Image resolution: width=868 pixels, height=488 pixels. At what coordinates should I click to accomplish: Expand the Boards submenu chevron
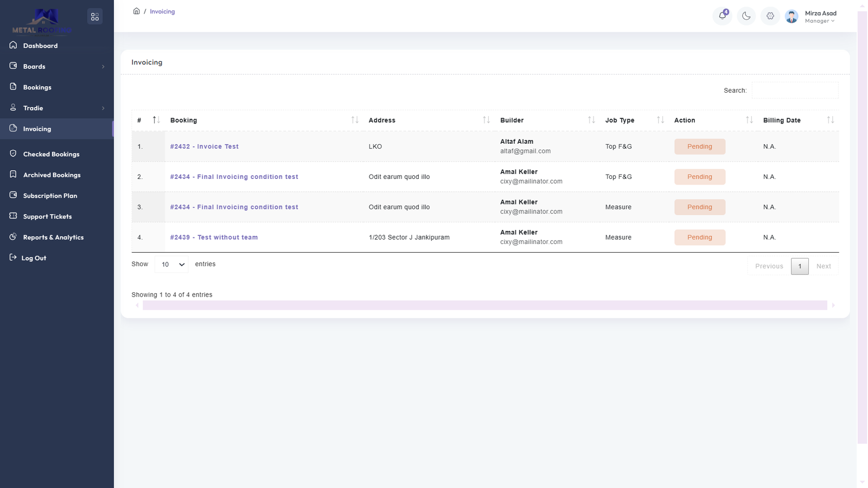[103, 67]
